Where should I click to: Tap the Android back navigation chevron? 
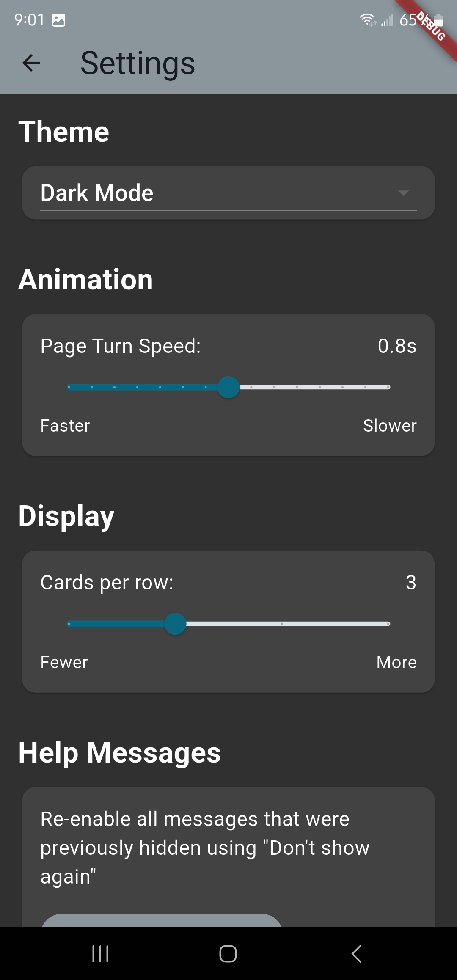[357, 954]
